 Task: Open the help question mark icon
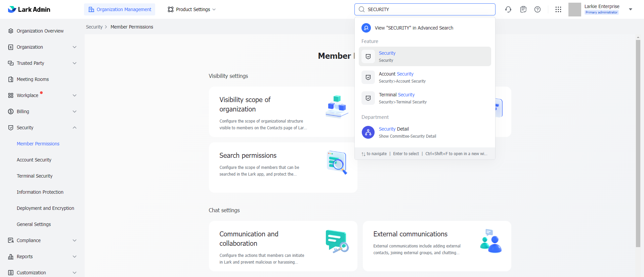(538, 9)
